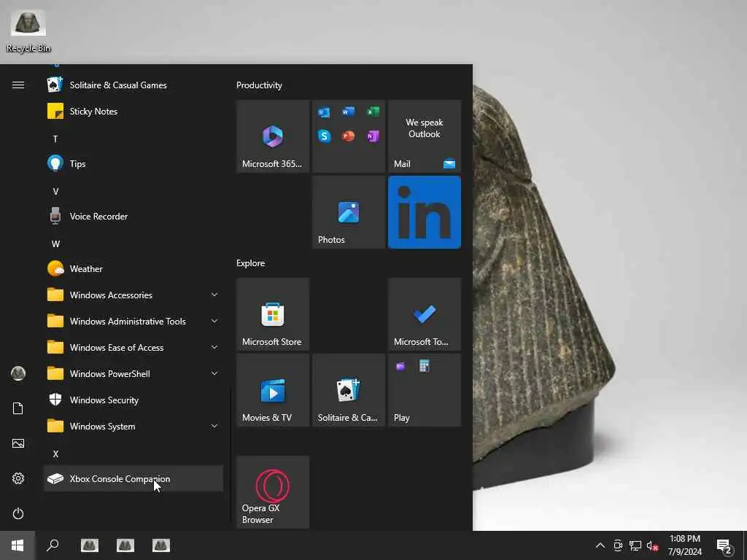Click the Windows Start button
Screen dimensions: 747x560
(18, 545)
